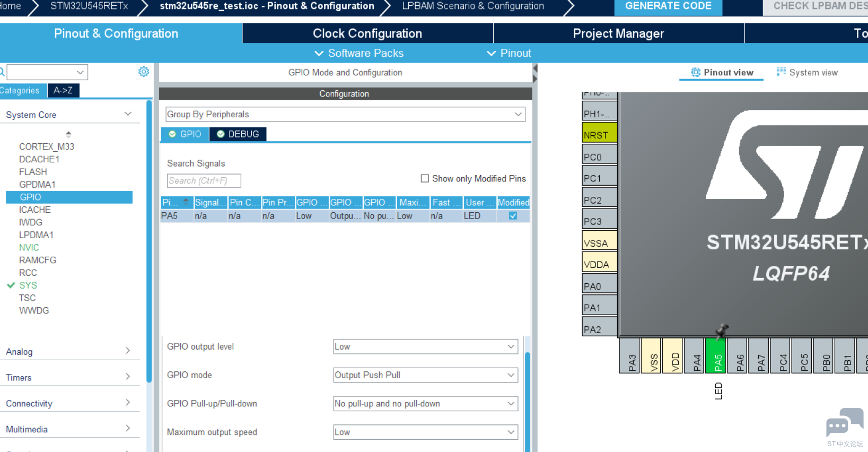Open the stm32u545re_test.ioc breadcrumb
The height and width of the screenshot is (452, 868).
tap(267, 6)
